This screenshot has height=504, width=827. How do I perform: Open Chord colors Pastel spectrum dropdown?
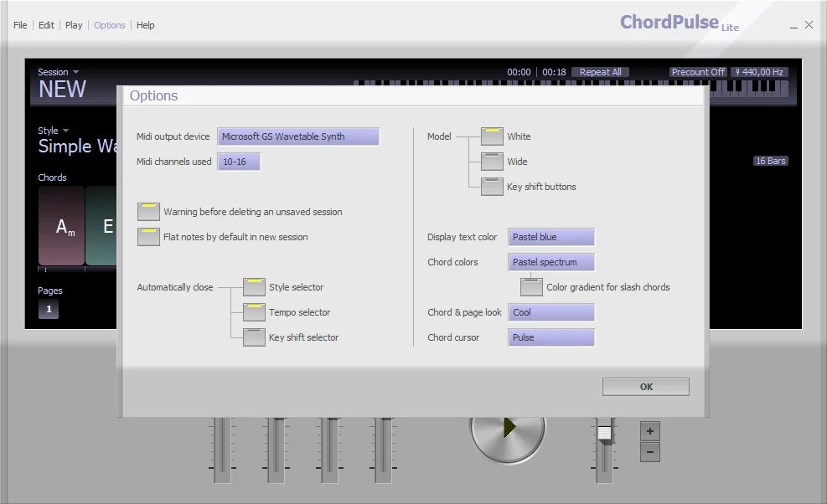tap(551, 262)
